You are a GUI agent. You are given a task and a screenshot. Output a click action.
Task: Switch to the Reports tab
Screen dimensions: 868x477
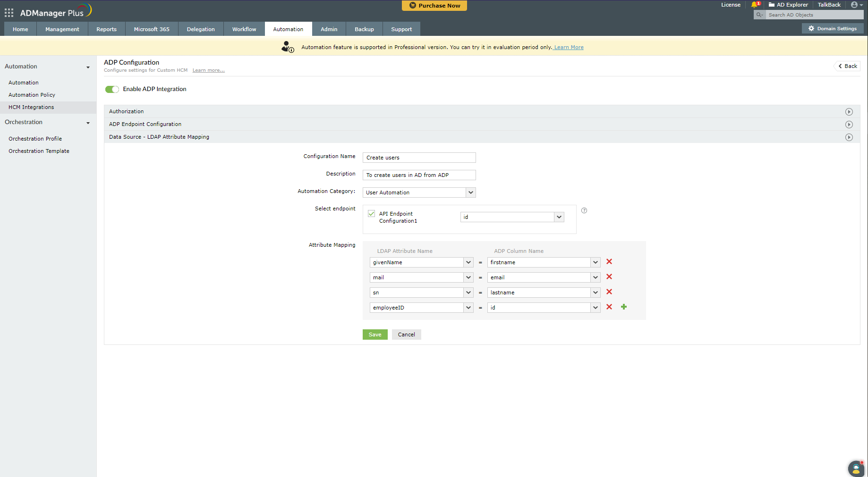(106, 29)
